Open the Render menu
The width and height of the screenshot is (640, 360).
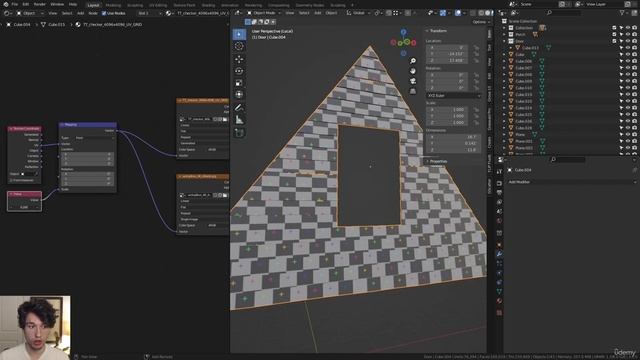[x=40, y=4]
